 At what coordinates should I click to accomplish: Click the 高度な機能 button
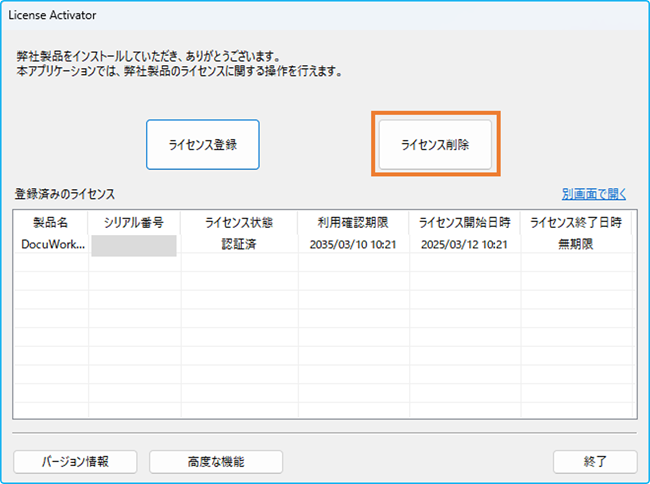(x=216, y=462)
